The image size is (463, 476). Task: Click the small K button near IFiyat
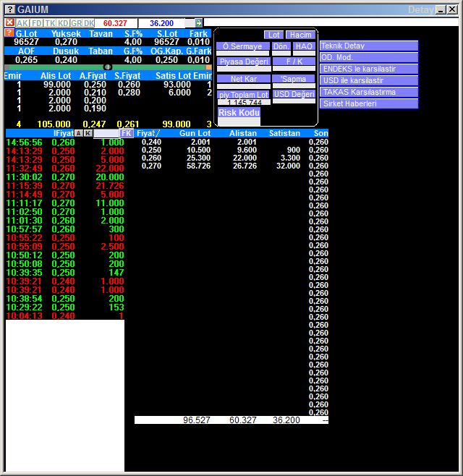click(88, 133)
